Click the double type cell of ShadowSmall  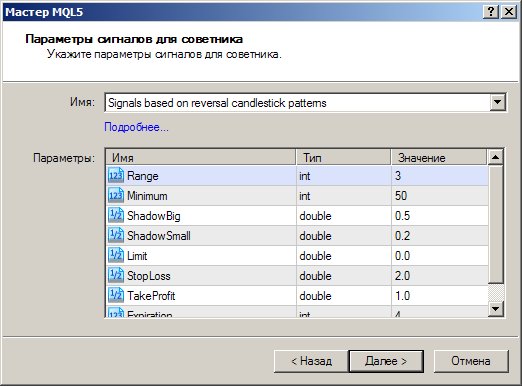(344, 236)
